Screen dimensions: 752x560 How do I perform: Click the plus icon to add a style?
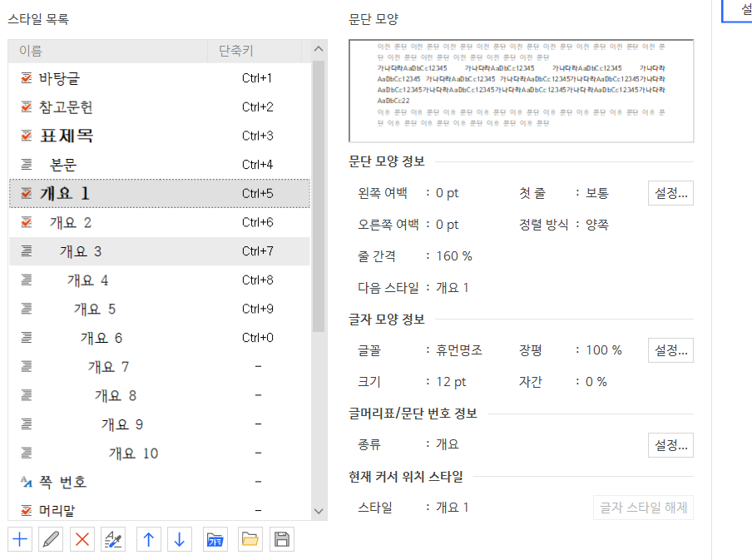point(21,539)
